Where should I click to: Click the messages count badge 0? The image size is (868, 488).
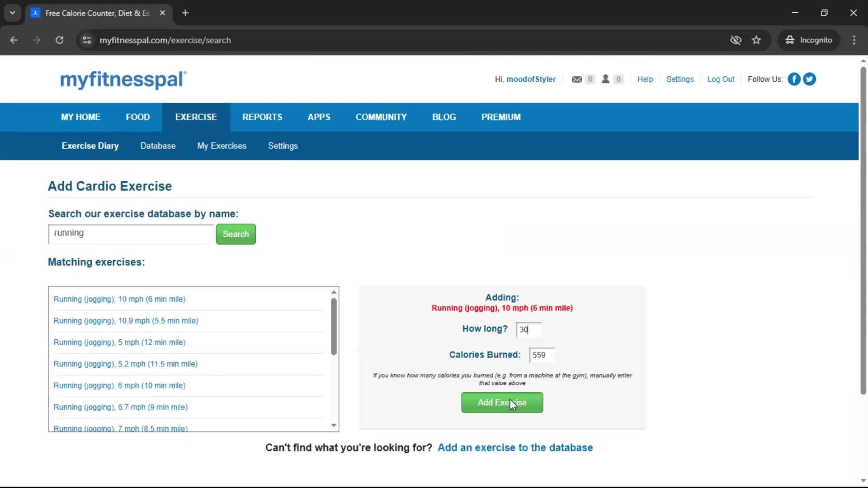590,80
